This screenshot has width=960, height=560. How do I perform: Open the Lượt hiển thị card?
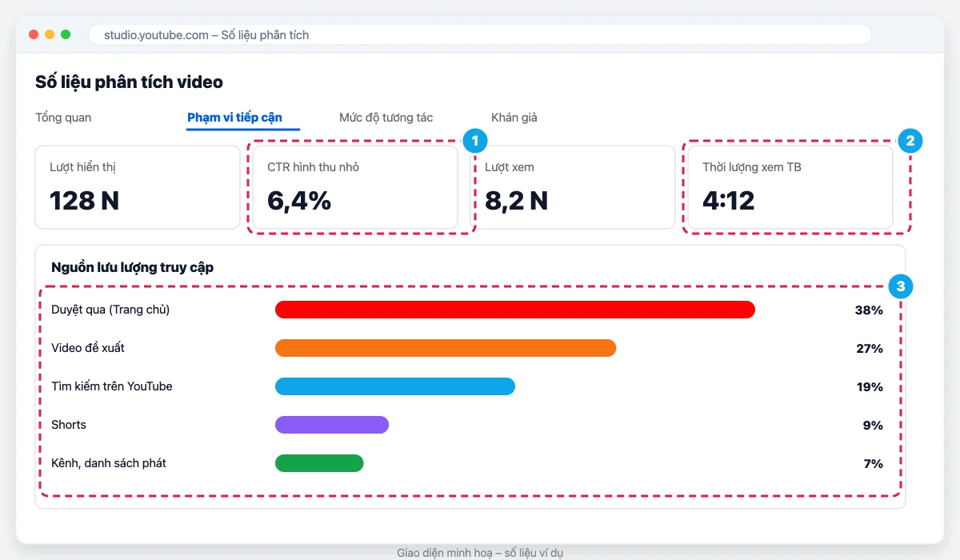(138, 187)
